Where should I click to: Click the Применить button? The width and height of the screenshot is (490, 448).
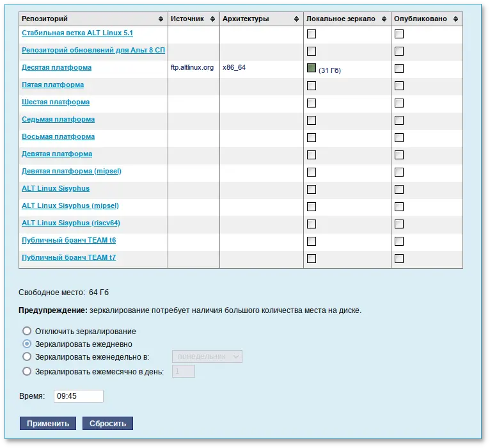48,423
